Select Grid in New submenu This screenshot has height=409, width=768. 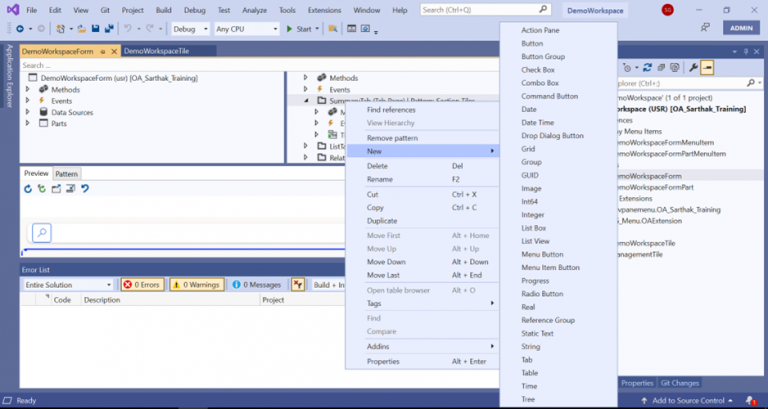[x=528, y=149]
